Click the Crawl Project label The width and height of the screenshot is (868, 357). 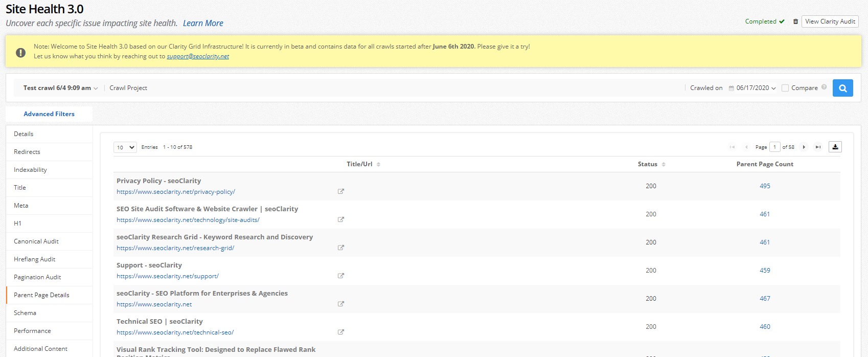[x=128, y=88]
